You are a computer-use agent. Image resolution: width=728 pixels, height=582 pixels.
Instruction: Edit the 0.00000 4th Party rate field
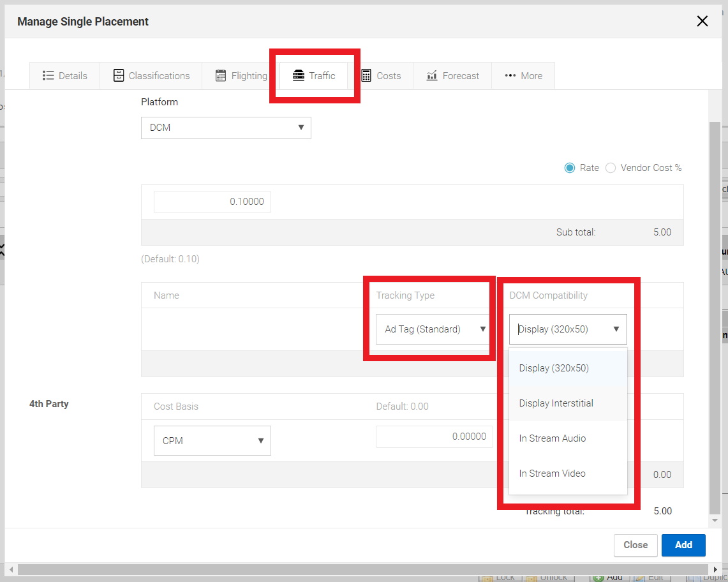[434, 436]
